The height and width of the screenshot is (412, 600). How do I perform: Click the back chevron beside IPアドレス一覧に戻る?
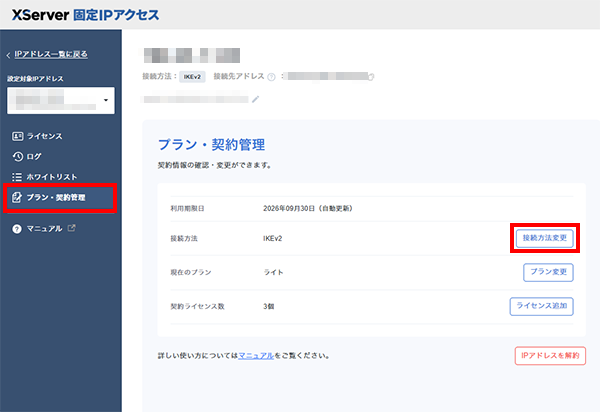click(8, 56)
